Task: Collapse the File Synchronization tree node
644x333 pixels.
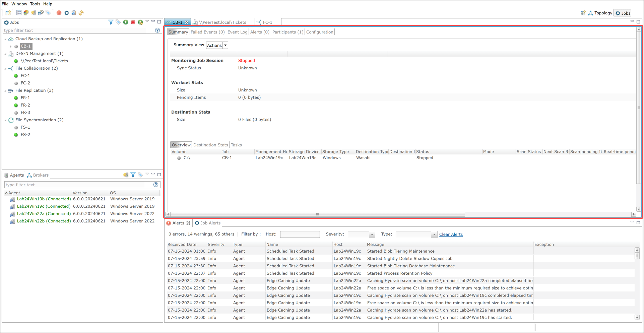Action: (6, 120)
